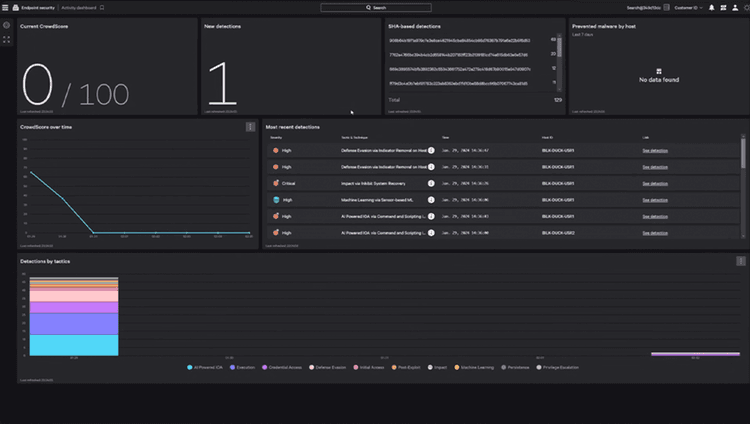Open See detection link for first row
The height and width of the screenshot is (424, 750).
pyautogui.click(x=655, y=151)
